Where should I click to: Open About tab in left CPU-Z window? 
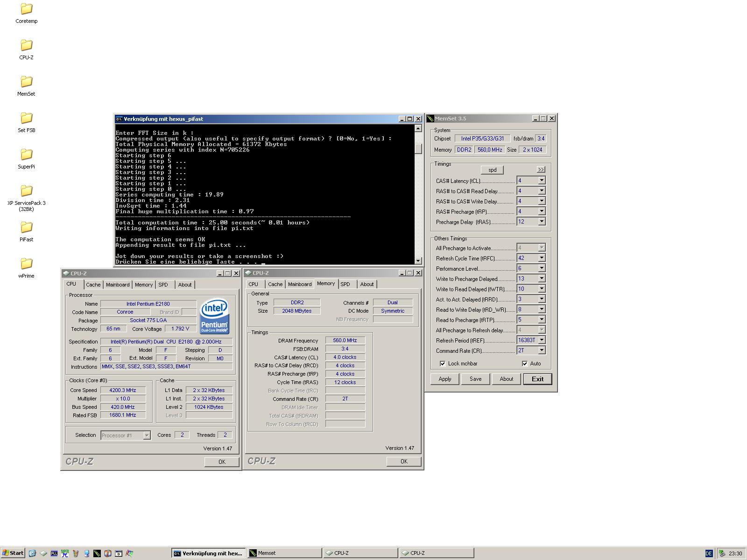[x=185, y=285]
